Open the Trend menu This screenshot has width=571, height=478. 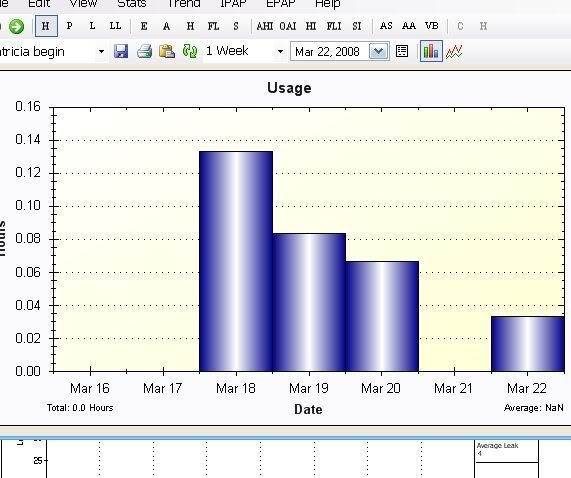point(184,4)
